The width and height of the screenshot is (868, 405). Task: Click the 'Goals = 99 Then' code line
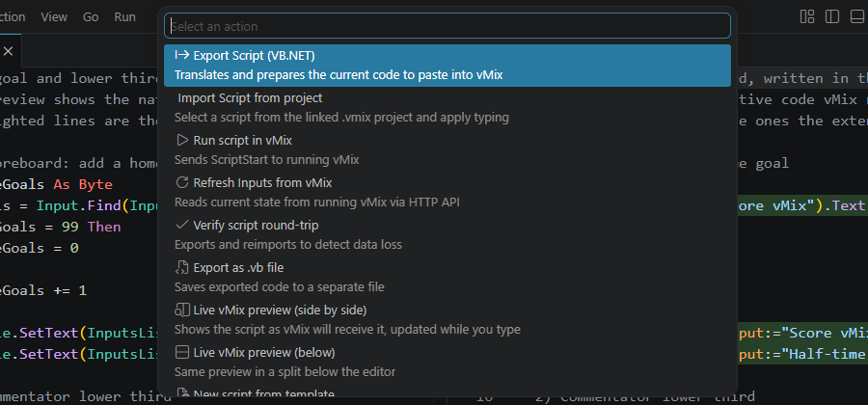[61, 228]
